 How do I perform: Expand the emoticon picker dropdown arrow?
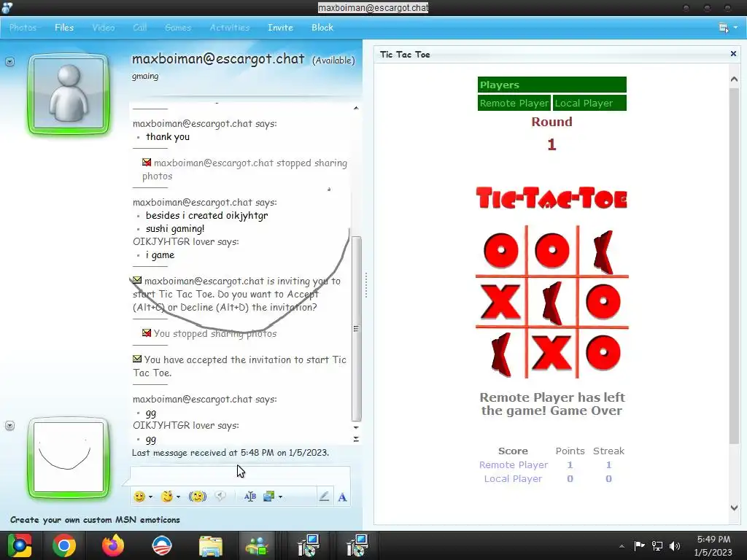(150, 497)
